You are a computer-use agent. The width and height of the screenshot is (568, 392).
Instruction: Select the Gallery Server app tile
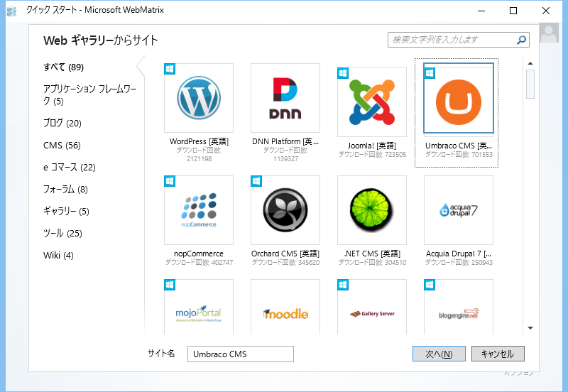[x=371, y=307]
